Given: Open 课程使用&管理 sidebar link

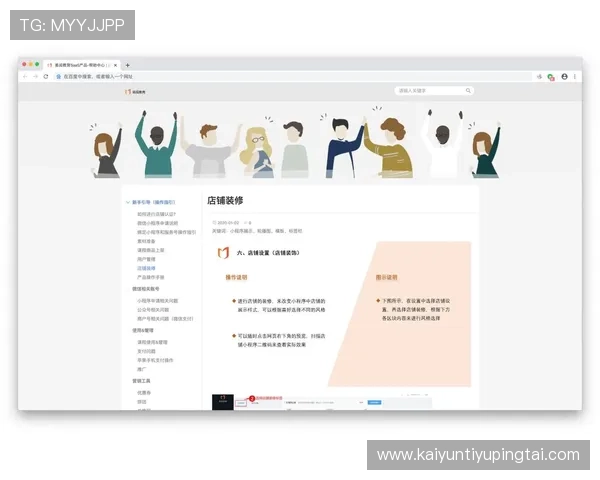Looking at the screenshot, I should [x=152, y=342].
